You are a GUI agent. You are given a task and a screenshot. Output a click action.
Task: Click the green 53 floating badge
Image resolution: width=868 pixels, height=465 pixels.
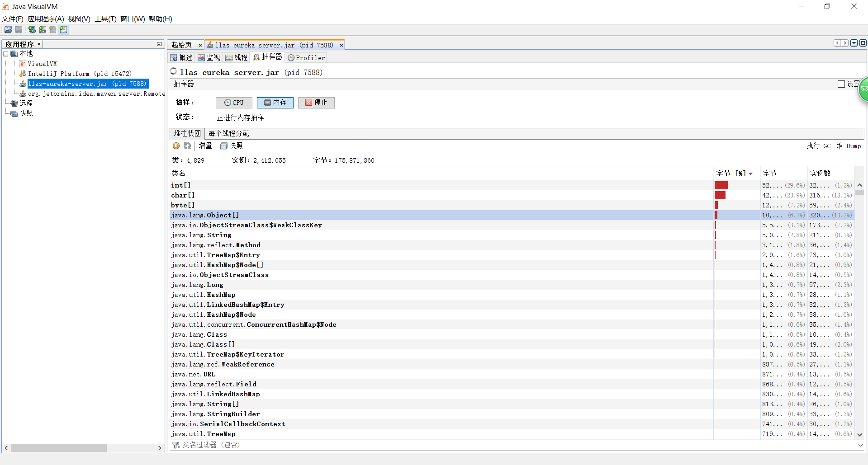pyautogui.click(x=863, y=89)
